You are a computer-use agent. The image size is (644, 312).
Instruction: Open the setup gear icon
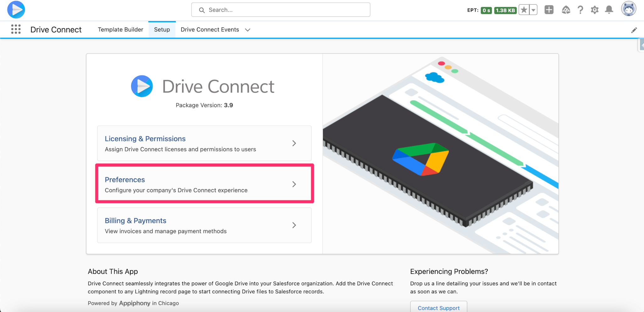[594, 10]
